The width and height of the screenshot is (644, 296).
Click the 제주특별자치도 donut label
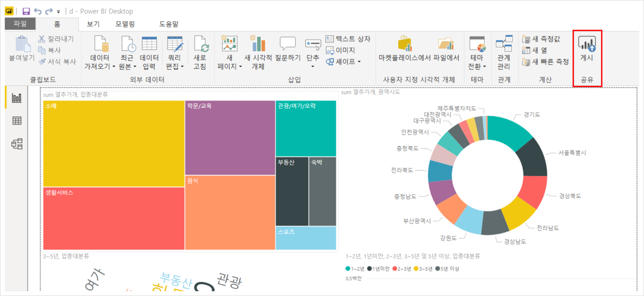(457, 108)
